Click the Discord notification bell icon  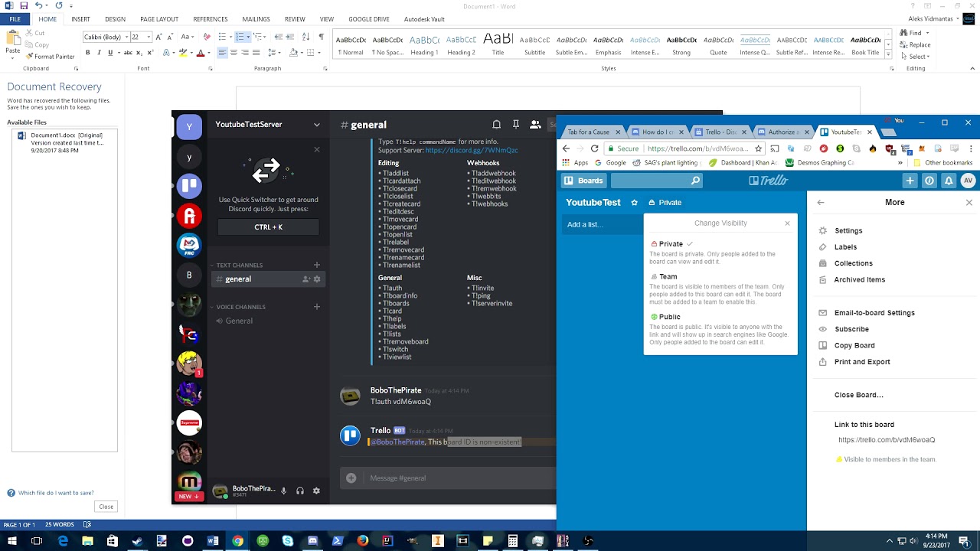496,125
